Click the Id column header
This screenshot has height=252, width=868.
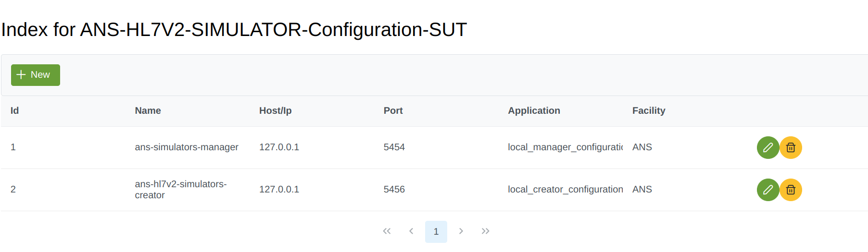[15, 111]
